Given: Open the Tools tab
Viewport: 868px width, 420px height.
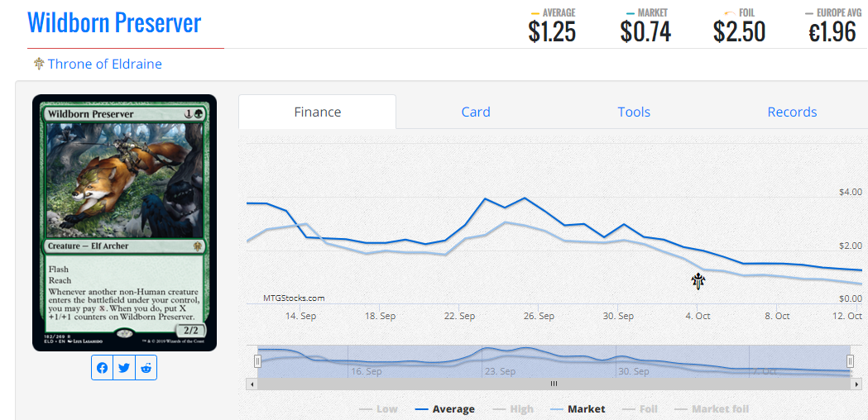Looking at the screenshot, I should pyautogui.click(x=634, y=112).
